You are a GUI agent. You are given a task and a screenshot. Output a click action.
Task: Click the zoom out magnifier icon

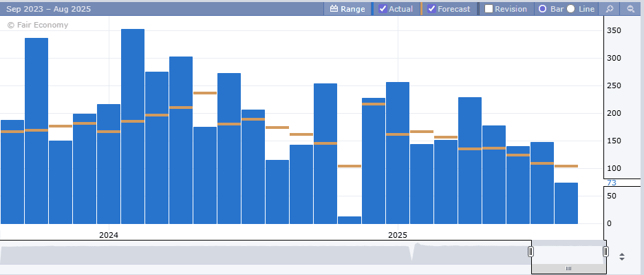tap(630, 9)
